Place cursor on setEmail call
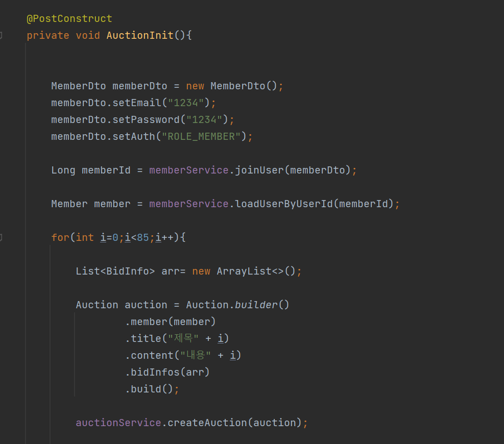This screenshot has width=504, height=444. click(137, 103)
